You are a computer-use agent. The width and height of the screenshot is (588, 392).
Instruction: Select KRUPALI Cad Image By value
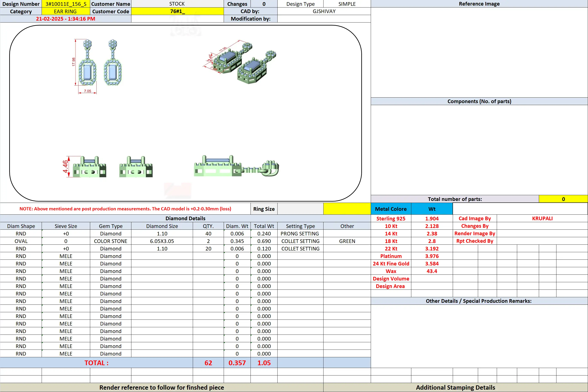point(542,218)
